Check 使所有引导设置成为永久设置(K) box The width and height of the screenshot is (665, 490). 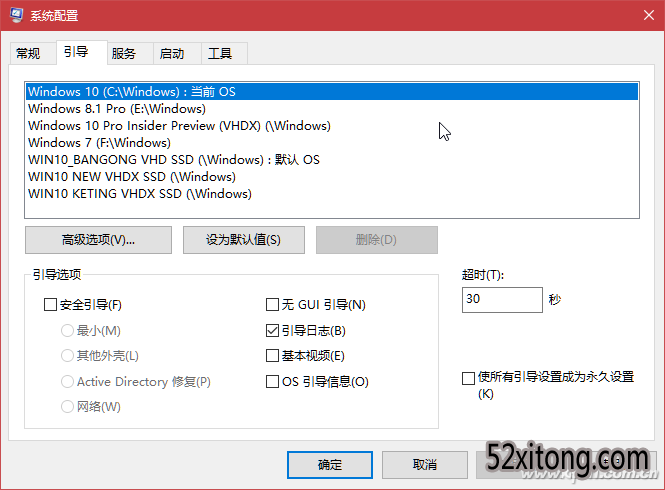click(x=468, y=378)
